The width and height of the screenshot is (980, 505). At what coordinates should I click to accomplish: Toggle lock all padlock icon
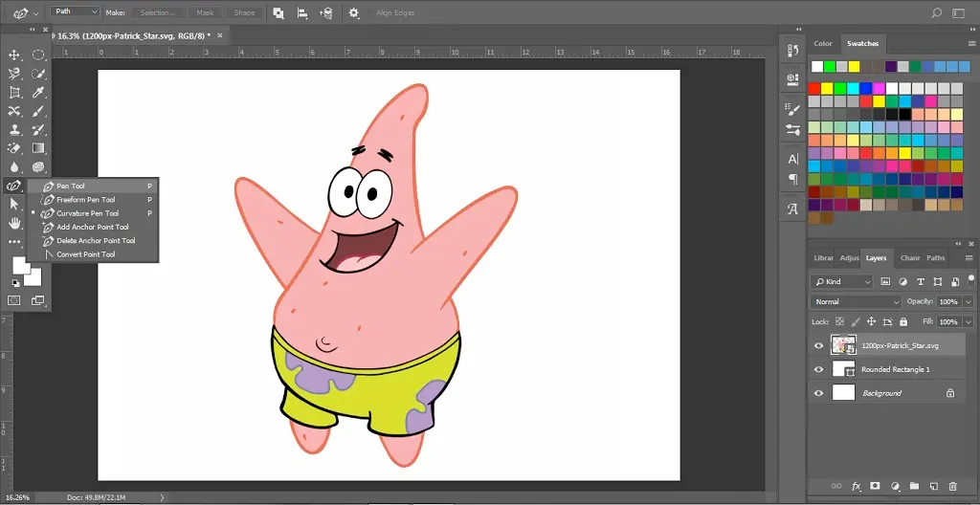point(903,322)
